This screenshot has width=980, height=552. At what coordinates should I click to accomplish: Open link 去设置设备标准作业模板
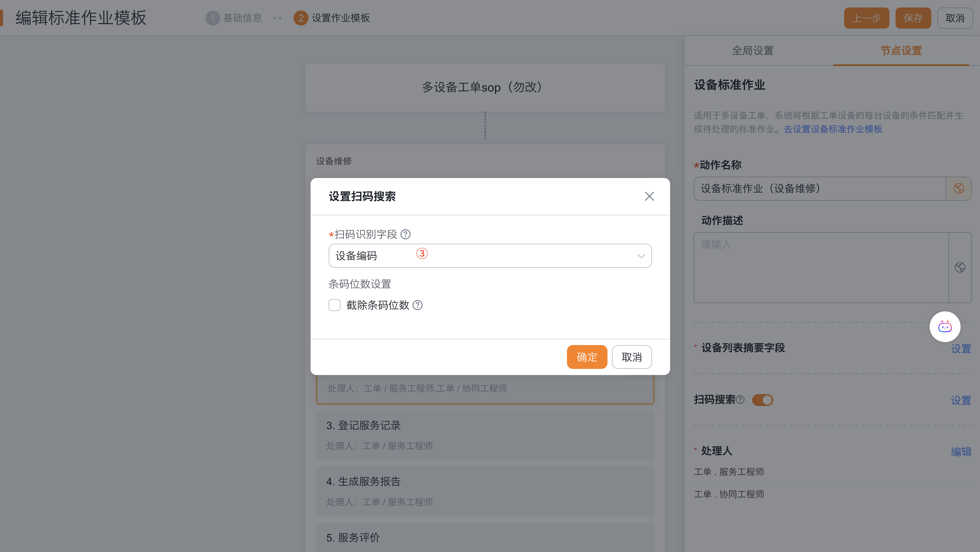(x=833, y=129)
